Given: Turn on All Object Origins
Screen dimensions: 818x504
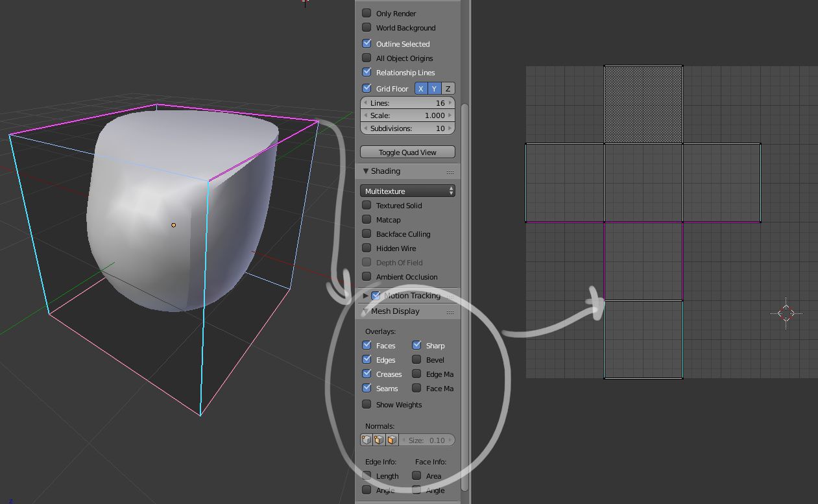Looking at the screenshot, I should point(367,58).
